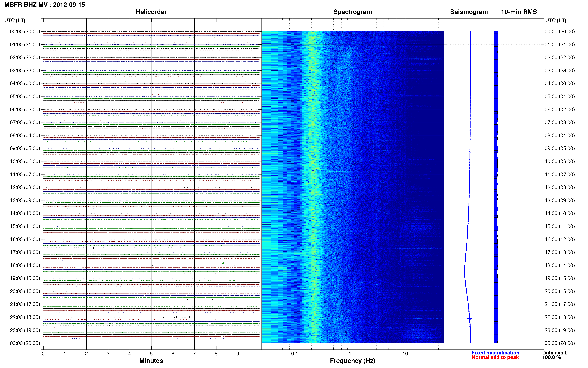Click the right-axis label 11:00 (07:00)
The image size is (588, 368).
[560, 174]
